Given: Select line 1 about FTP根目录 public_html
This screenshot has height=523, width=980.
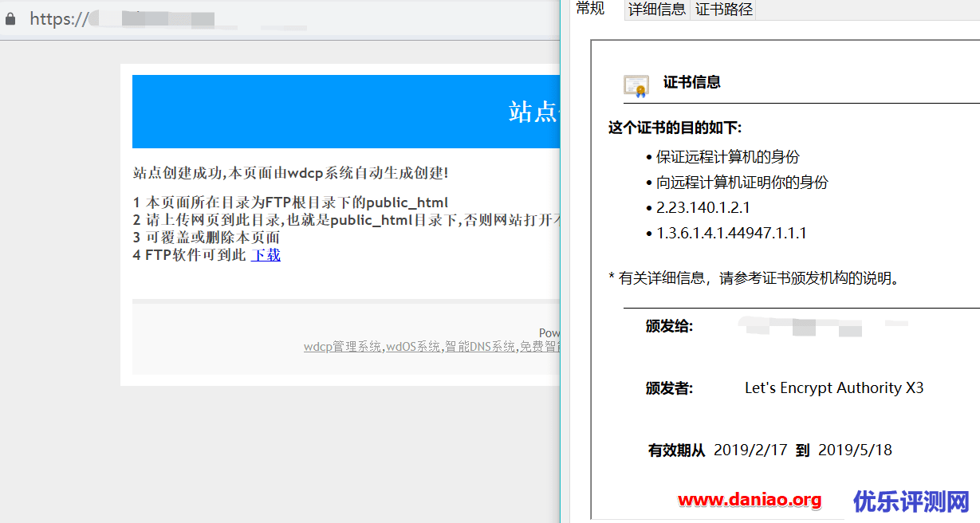Looking at the screenshot, I should pos(290,203).
